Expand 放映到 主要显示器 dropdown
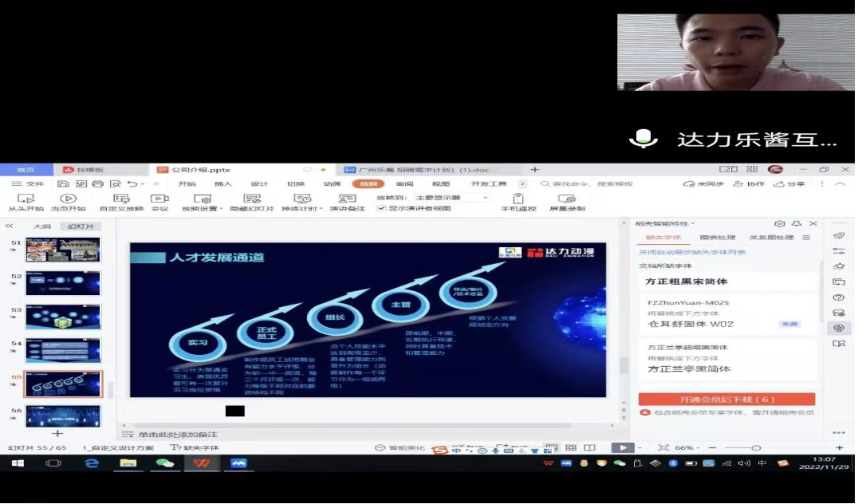866x504 pixels. [x=485, y=197]
